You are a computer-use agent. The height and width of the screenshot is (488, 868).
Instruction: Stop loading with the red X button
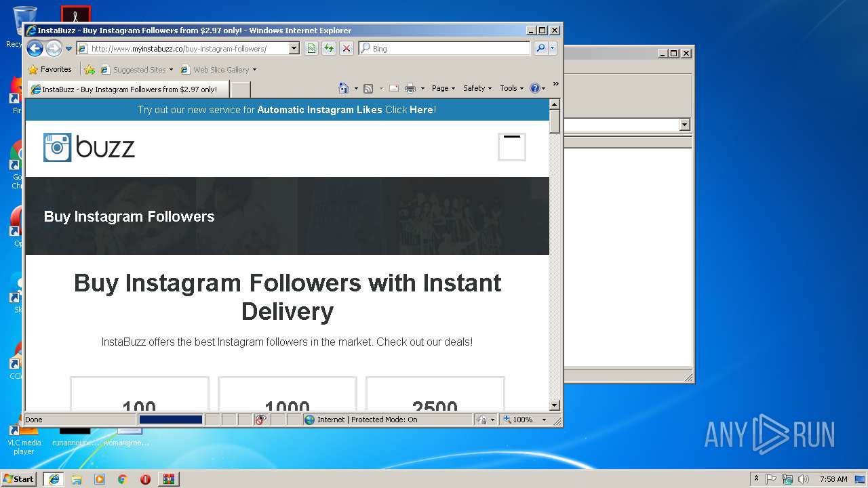[x=347, y=48]
